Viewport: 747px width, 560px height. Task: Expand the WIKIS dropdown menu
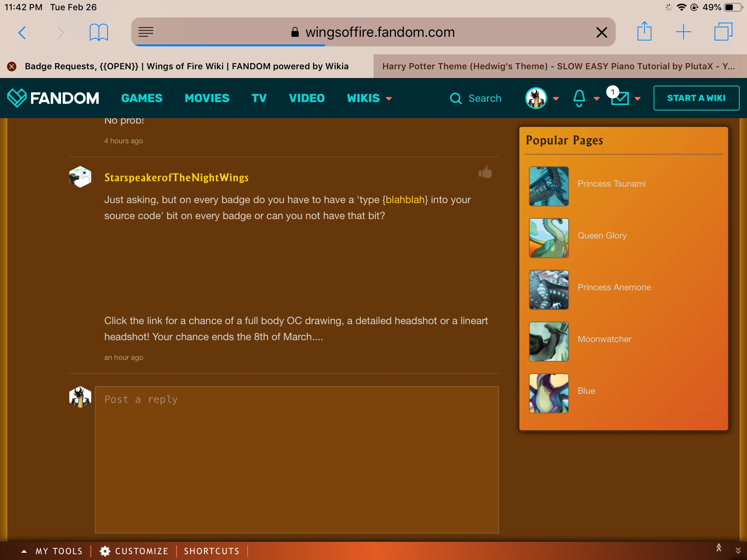point(369,98)
